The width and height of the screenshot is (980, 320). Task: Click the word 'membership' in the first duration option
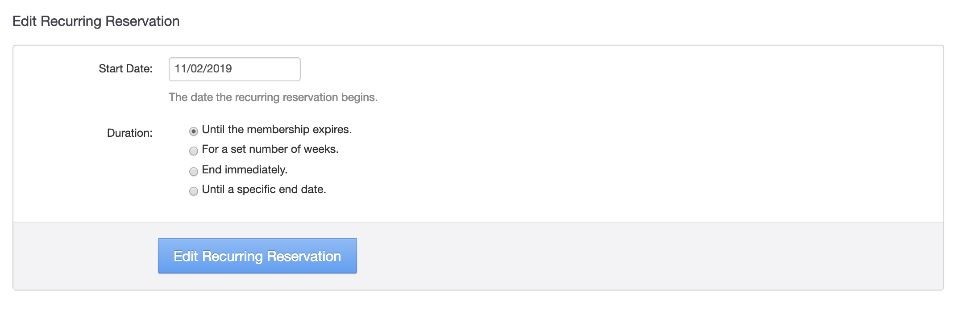click(278, 130)
